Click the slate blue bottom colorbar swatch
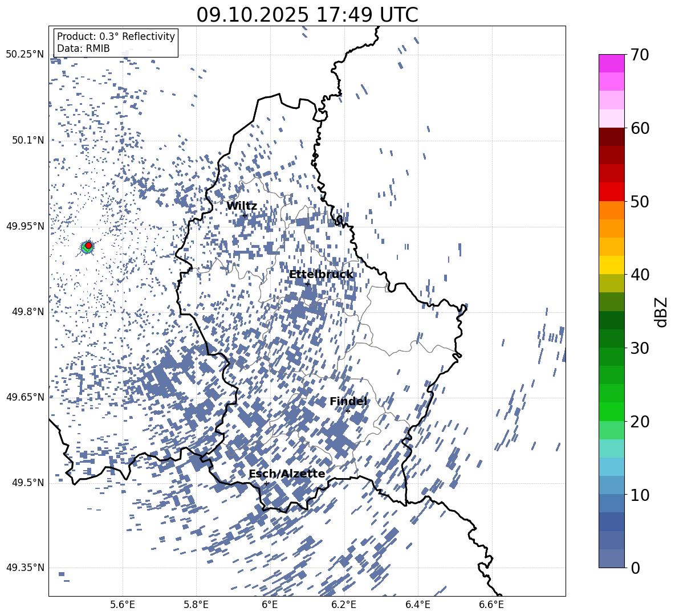 pyautogui.click(x=611, y=558)
